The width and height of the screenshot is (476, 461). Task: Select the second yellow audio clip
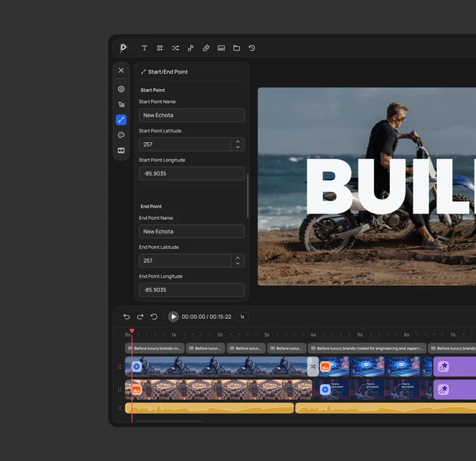[x=386, y=408]
